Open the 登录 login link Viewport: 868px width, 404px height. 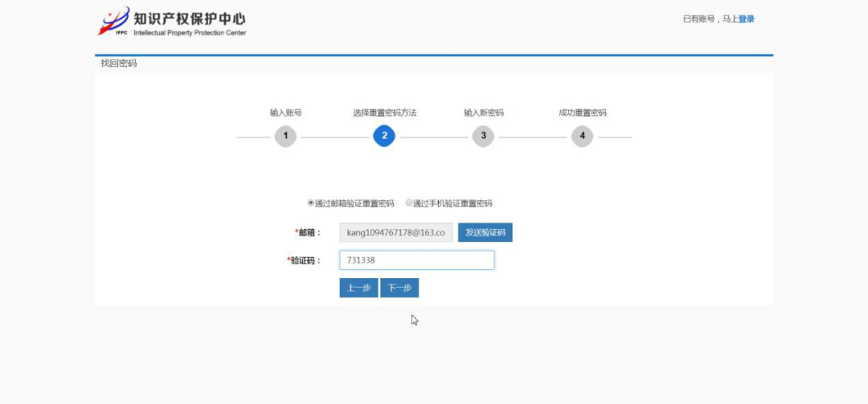coord(746,19)
